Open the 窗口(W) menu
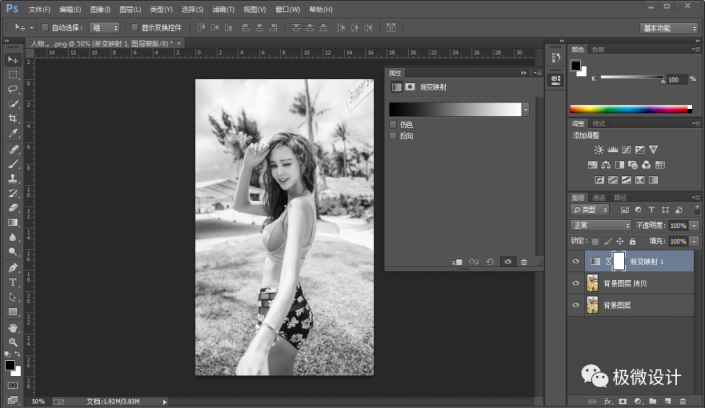Viewport: 705px width, 408px height. [287, 9]
